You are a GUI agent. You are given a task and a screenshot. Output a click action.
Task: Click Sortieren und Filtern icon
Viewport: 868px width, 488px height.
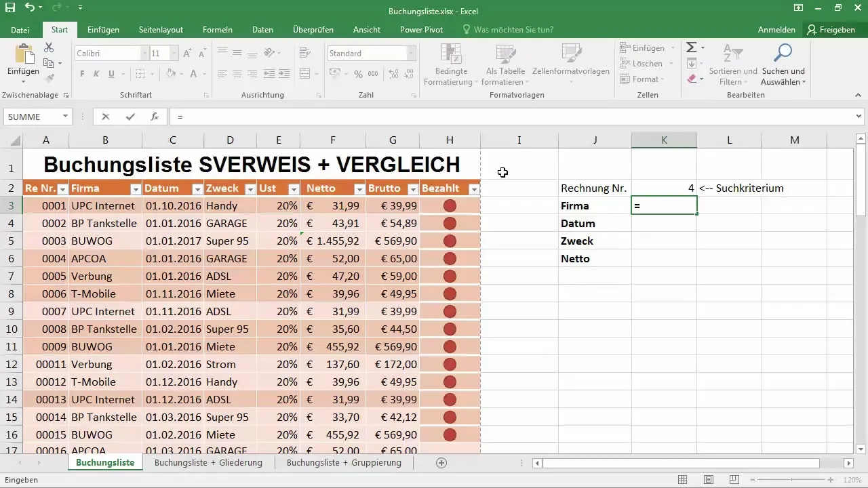point(732,54)
